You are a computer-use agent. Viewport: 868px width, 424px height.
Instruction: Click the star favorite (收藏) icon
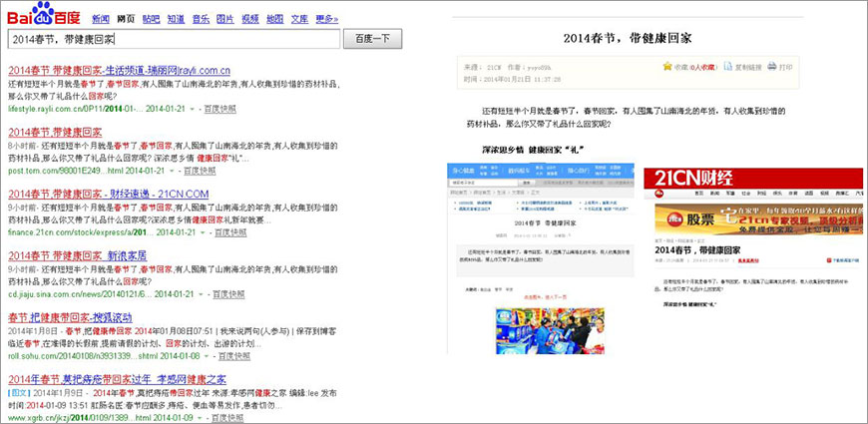667,67
